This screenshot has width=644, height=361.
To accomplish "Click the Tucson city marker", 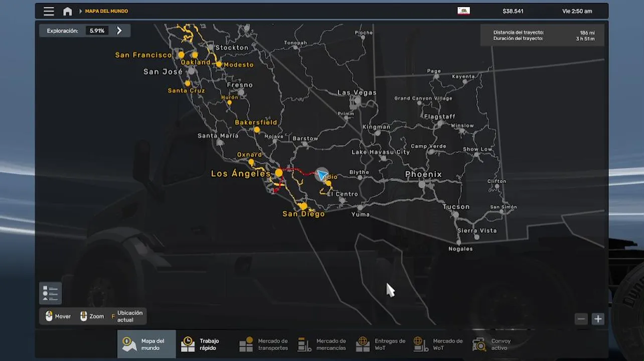I will [455, 214].
